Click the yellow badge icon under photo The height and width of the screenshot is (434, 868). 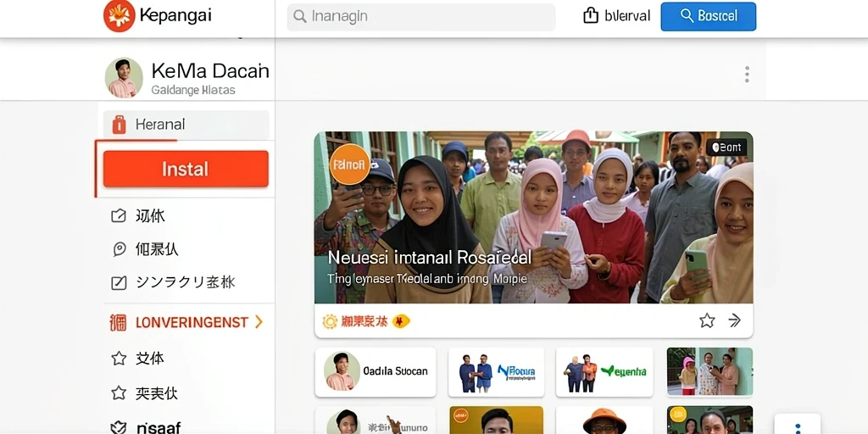pos(401,321)
